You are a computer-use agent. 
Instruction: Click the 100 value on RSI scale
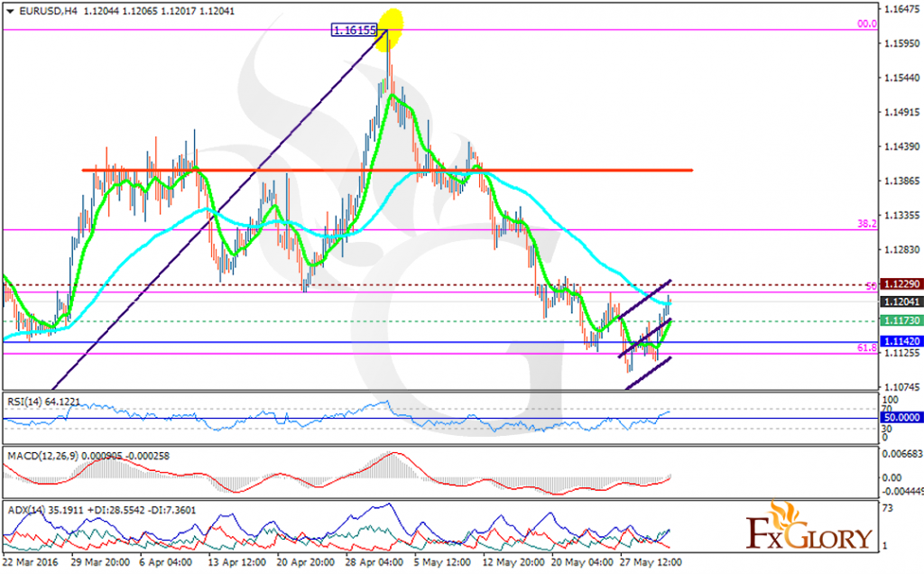tap(891, 400)
